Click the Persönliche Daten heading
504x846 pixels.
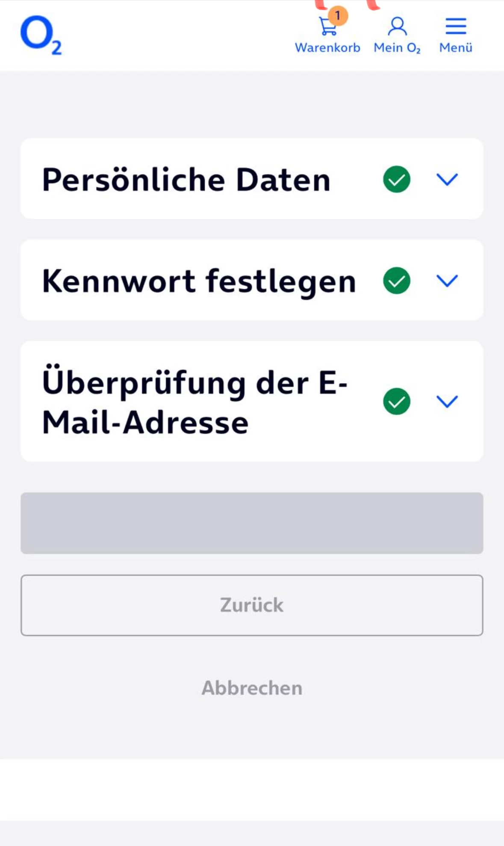[x=186, y=180]
